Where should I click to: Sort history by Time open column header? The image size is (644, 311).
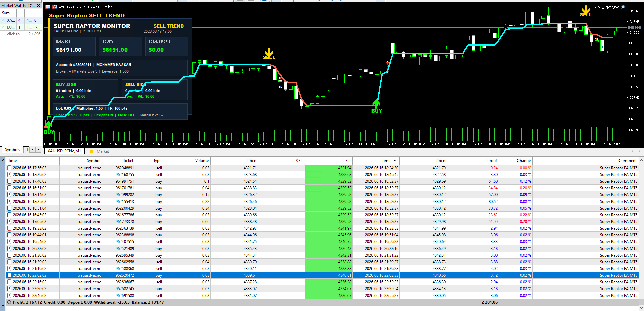(33, 161)
